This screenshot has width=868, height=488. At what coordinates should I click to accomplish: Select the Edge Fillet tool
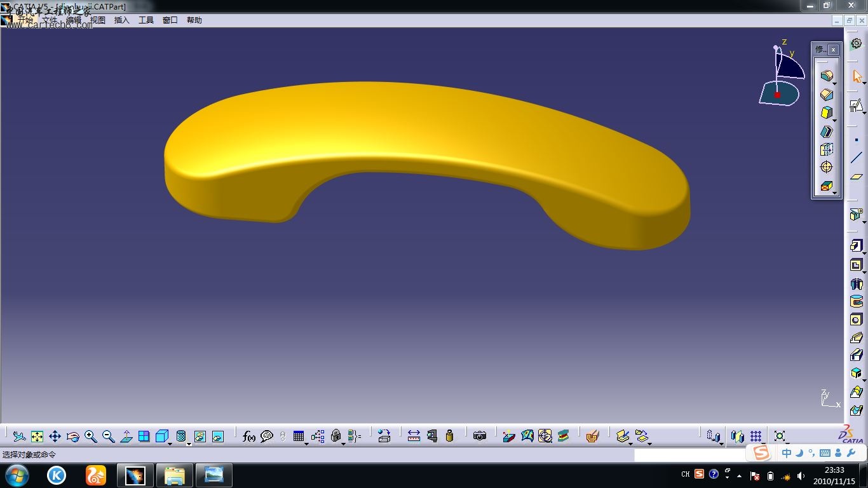point(826,76)
